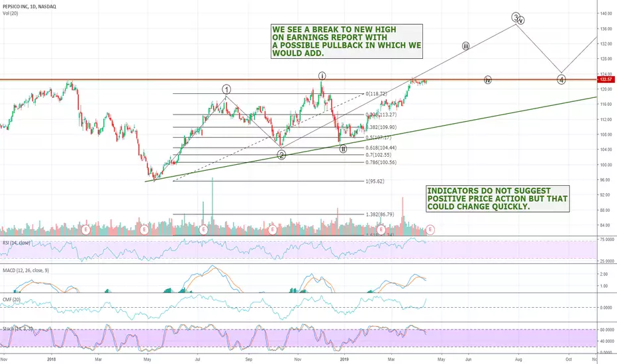Image resolution: width=617 pixels, height=364 pixels.
Task: Select the circled 4 wave label
Action: [x=561, y=79]
